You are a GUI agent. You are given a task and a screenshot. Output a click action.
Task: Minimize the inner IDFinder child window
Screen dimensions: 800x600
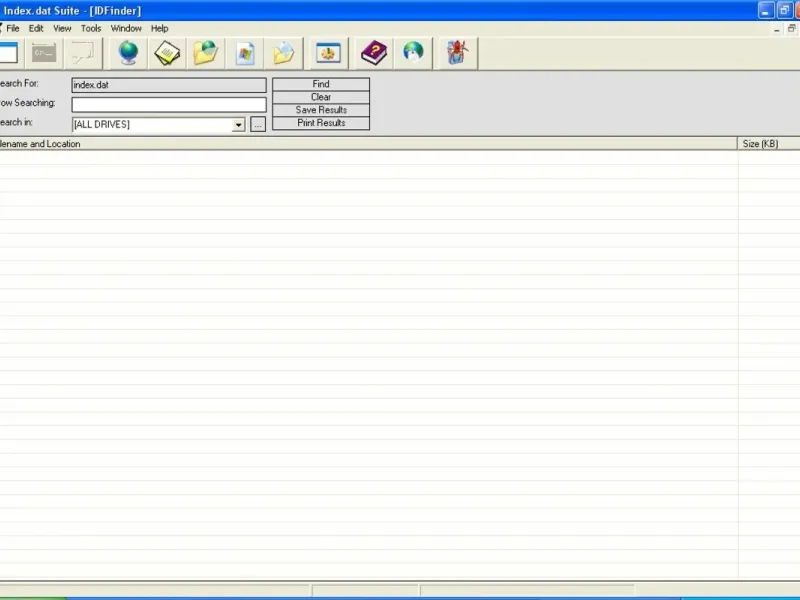(x=777, y=29)
